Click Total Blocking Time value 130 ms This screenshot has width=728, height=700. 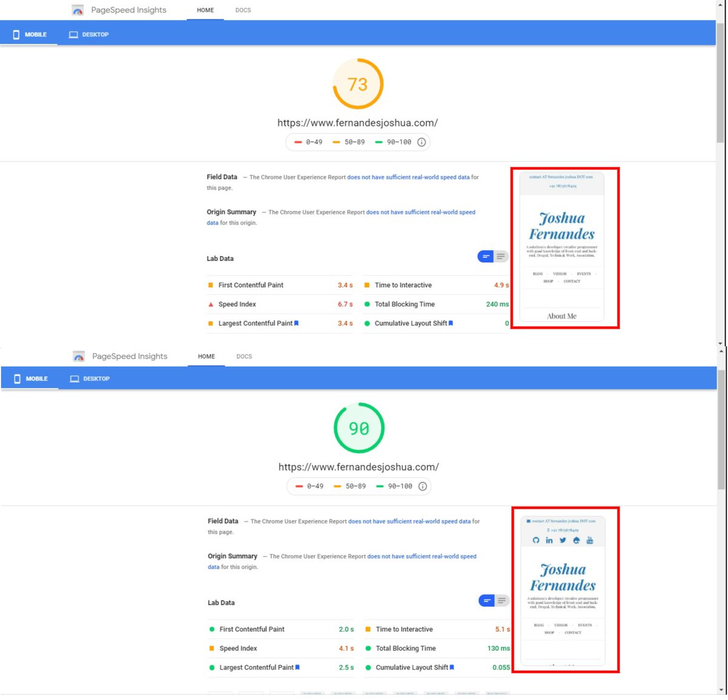click(x=499, y=648)
